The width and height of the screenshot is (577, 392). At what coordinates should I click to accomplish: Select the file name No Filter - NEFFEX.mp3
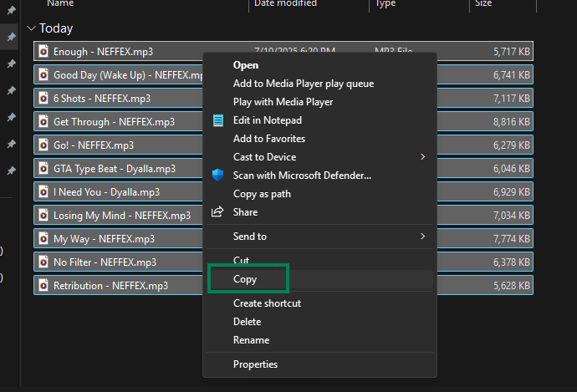coord(105,262)
